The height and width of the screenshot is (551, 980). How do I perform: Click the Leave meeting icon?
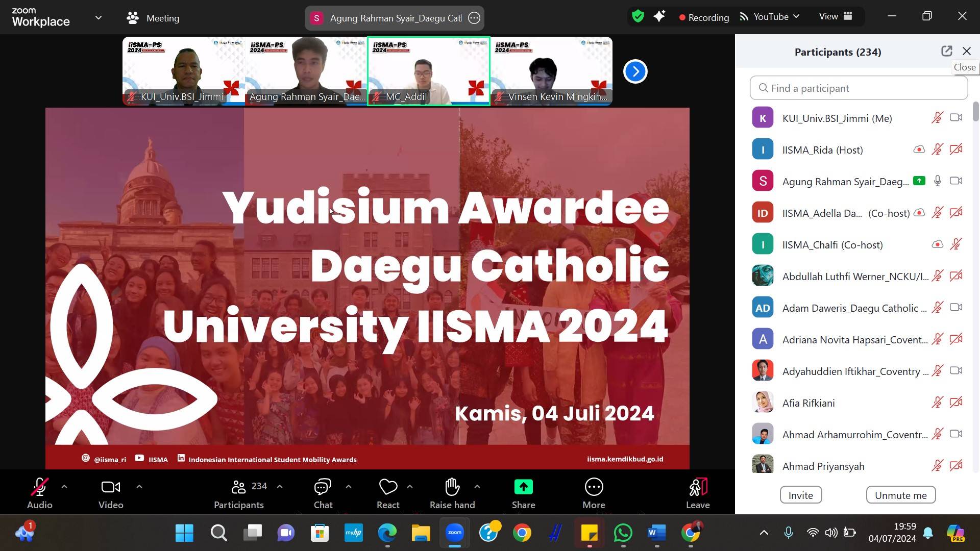(x=698, y=488)
